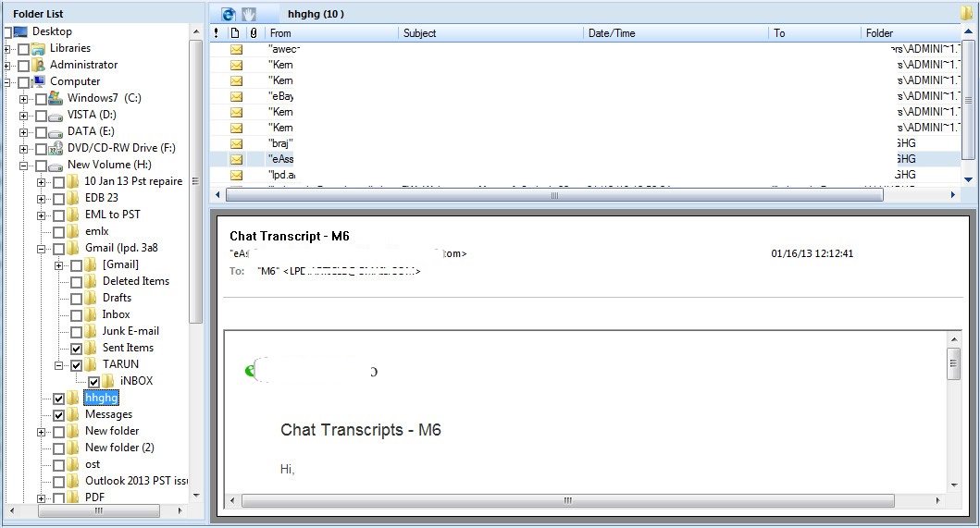Click the Desktop icon in the tree
The image size is (980, 528).
20,31
